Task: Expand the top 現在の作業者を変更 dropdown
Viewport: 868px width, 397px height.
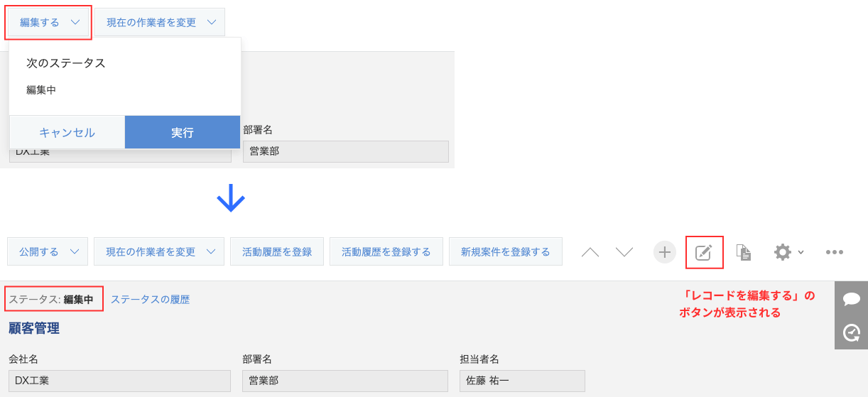Action: 160,22
